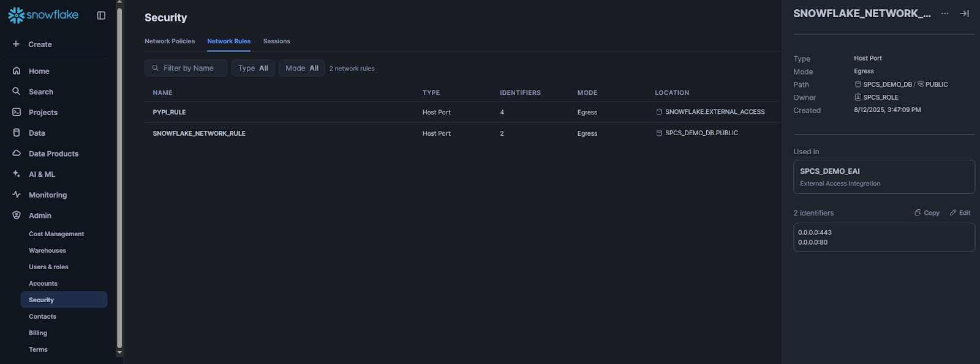Click the sidebar vertical scrollbar
Screen dimensions: 980x364
(119, 177)
